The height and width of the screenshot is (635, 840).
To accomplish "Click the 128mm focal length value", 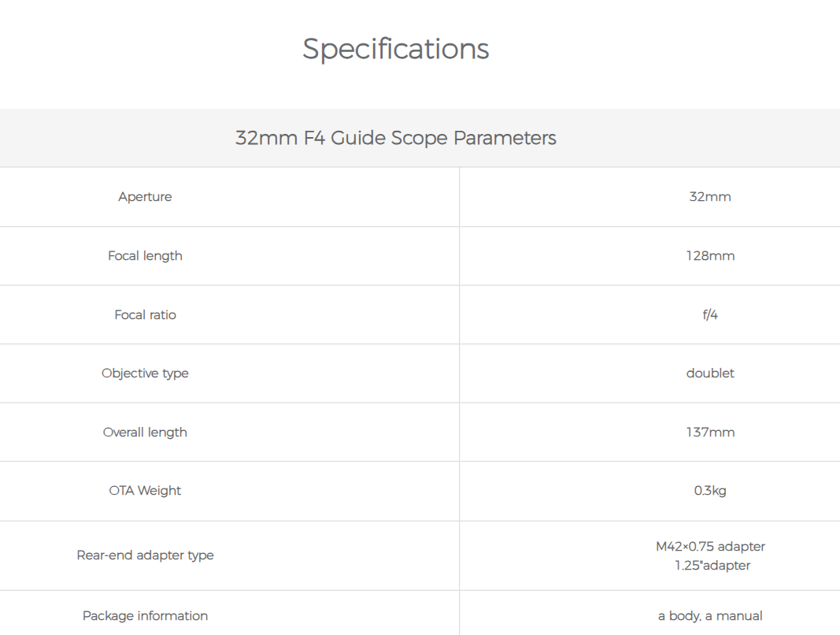I will point(709,256).
